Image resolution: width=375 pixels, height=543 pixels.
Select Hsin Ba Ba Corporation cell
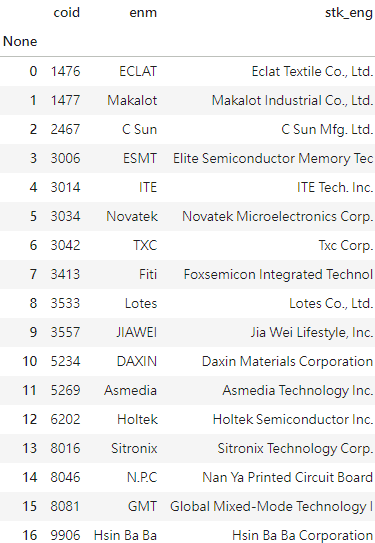[303, 535]
